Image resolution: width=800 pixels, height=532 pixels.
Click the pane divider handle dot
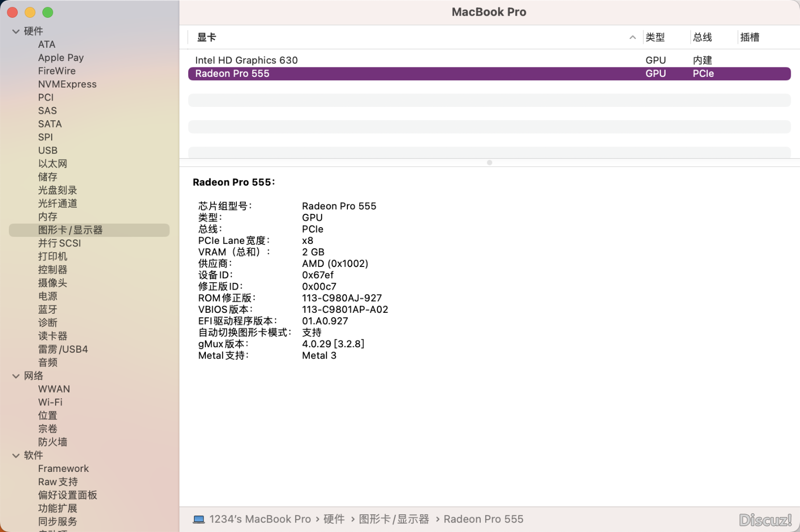tap(489, 163)
